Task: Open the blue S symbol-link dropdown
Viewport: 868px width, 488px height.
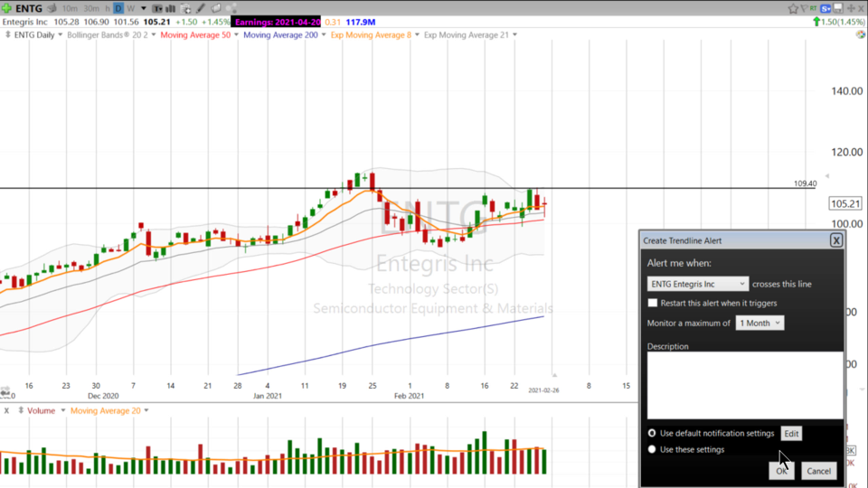Action: pyautogui.click(x=826, y=8)
